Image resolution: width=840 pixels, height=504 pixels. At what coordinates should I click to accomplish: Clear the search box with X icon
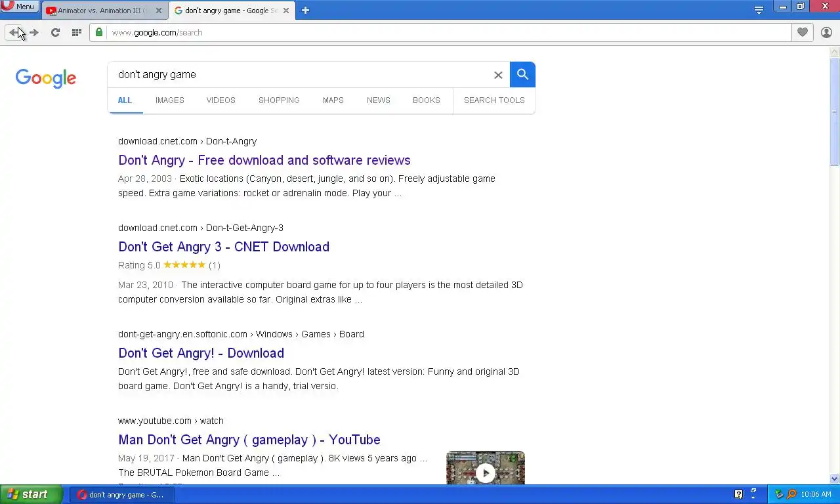coord(498,75)
